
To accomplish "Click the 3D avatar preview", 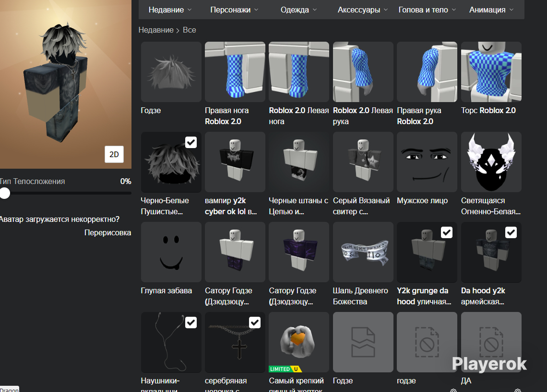I will (66, 84).
